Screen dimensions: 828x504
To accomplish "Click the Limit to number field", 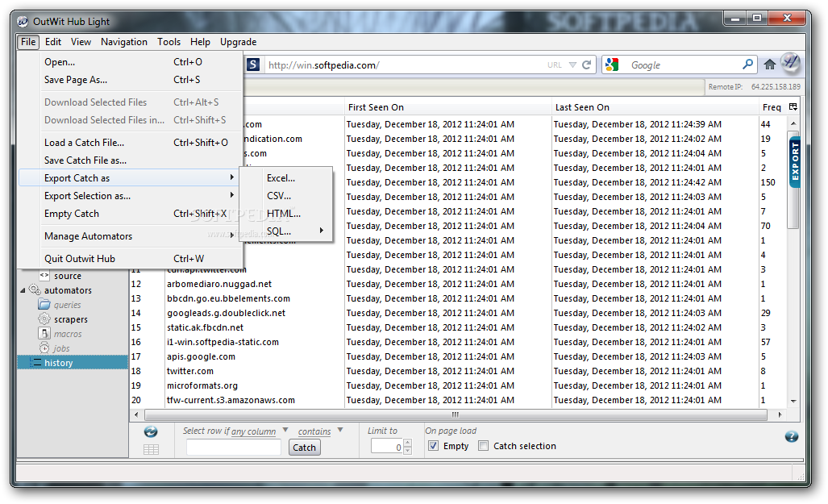I will pyautogui.click(x=387, y=448).
